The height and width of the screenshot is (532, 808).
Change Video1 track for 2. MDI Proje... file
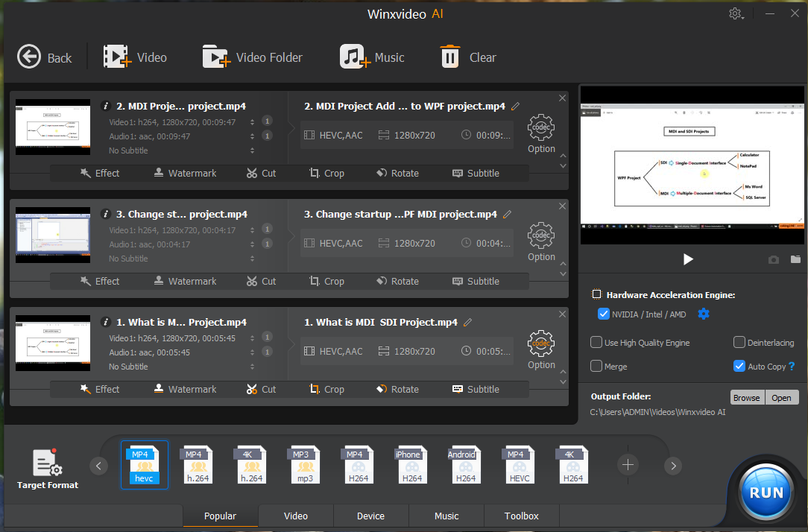point(252,122)
